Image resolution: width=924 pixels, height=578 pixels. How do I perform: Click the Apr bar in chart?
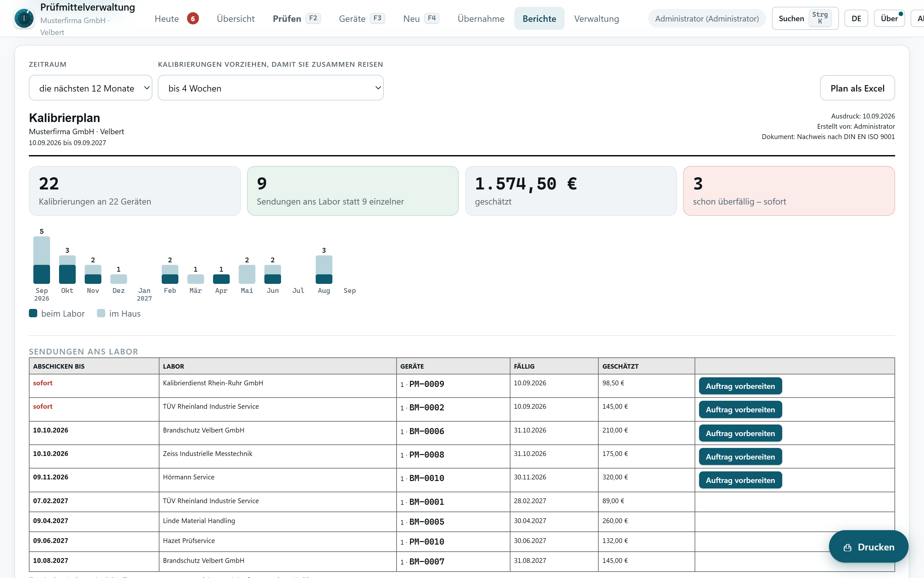[x=221, y=279]
